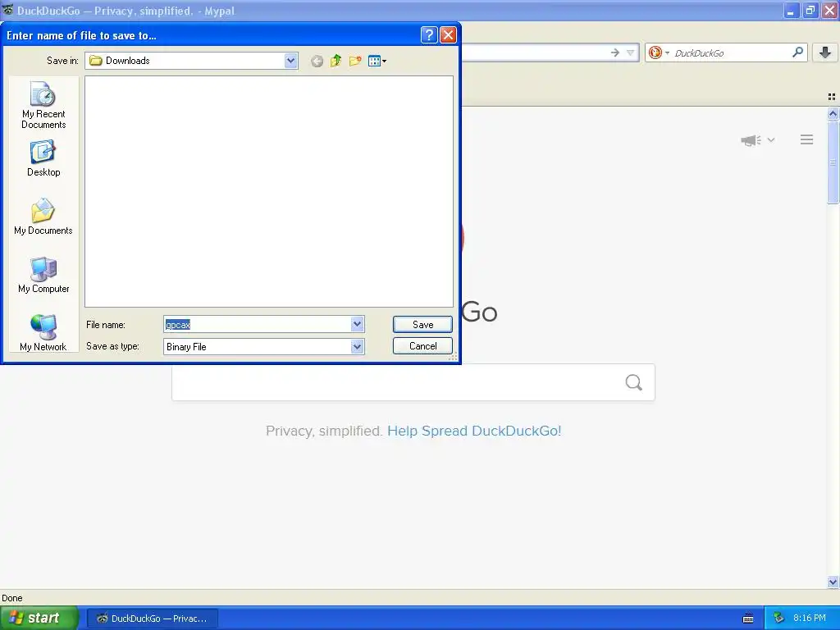Viewport: 840px width, 630px height.
Task: Click the Go arrow in the address bar
Action: 615,52
